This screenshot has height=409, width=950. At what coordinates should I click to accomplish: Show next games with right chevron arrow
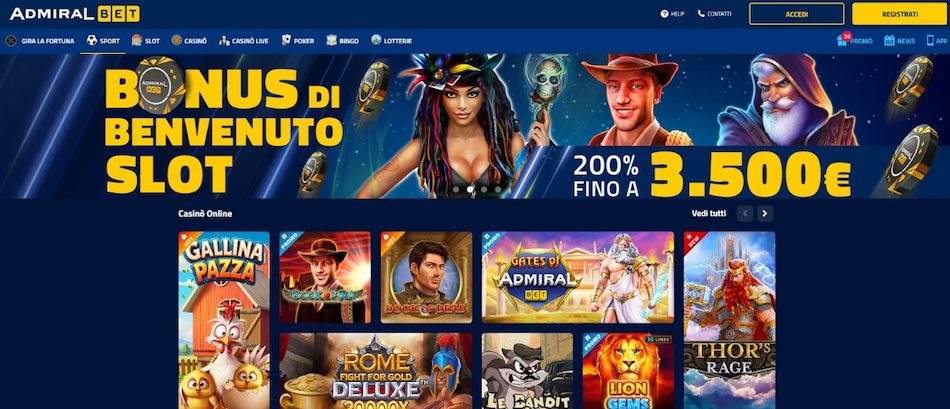click(x=765, y=213)
